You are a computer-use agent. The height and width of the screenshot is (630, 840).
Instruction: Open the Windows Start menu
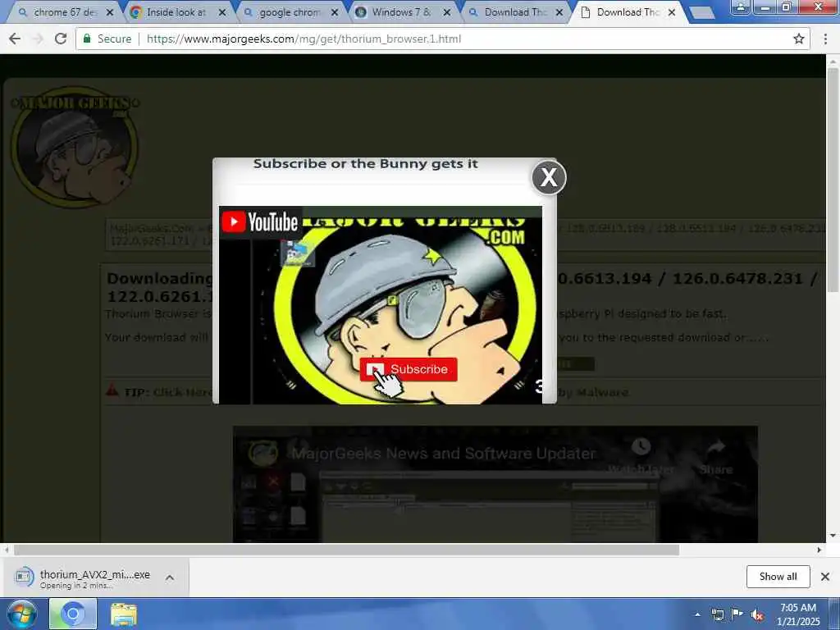tap(21, 614)
